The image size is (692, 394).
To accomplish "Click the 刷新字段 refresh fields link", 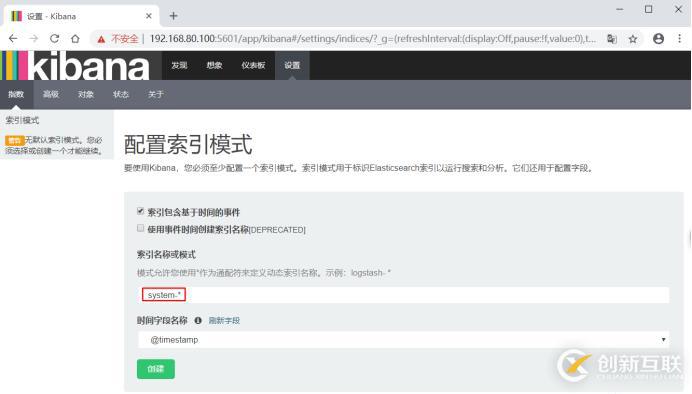I will coord(224,321).
